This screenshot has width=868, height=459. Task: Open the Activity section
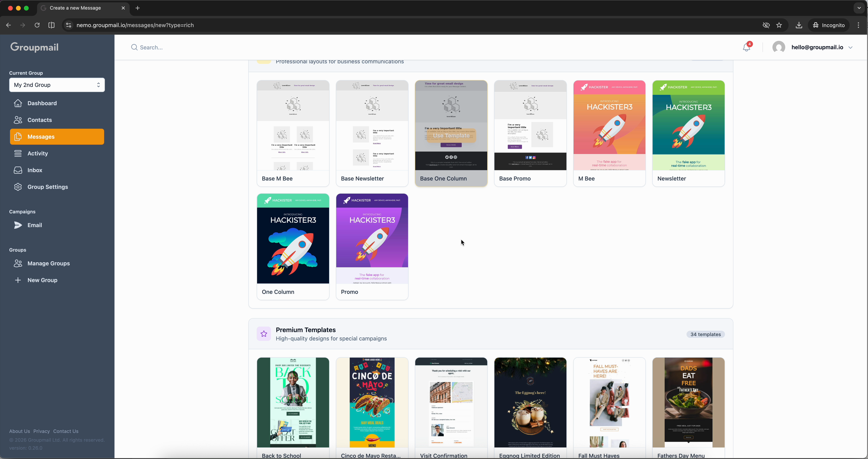point(38,153)
